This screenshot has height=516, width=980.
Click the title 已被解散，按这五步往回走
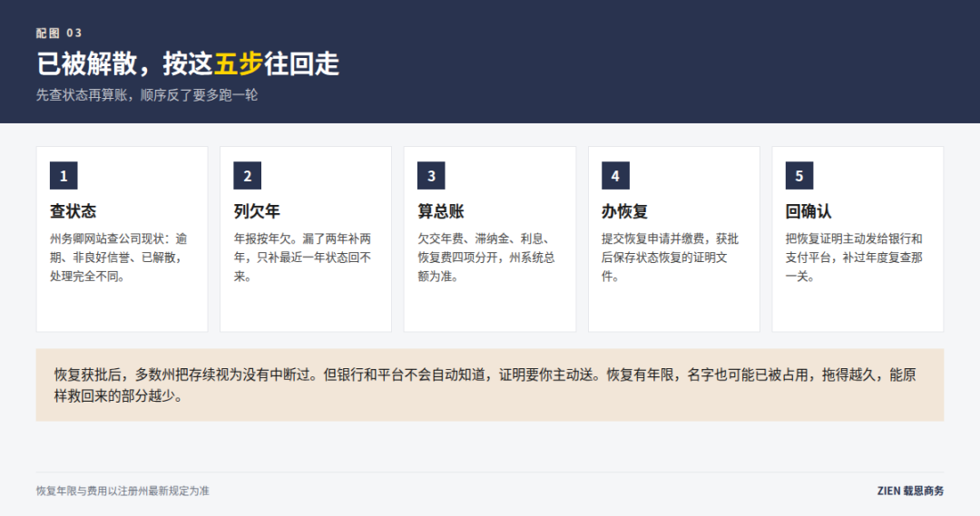point(188,63)
